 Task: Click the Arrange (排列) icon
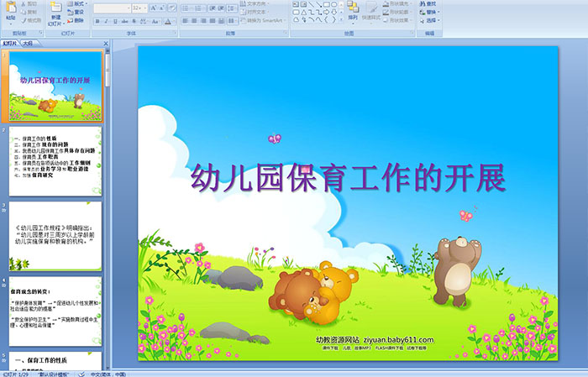click(353, 7)
